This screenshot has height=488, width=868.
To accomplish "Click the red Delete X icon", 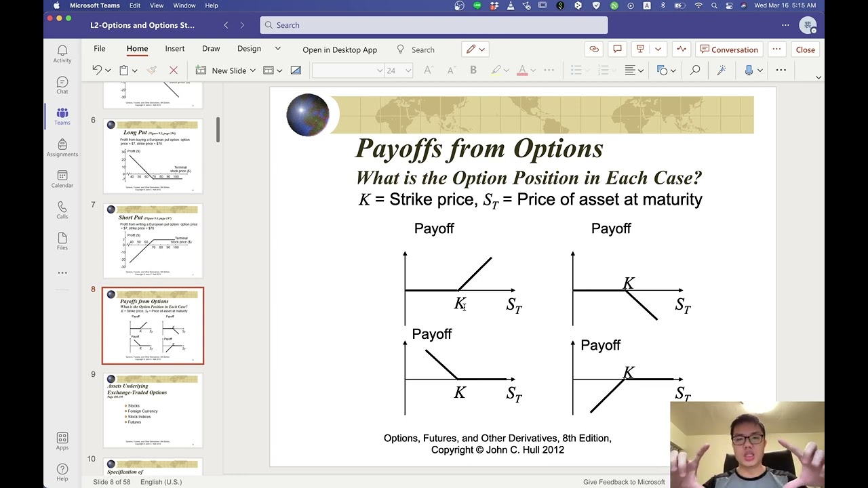I will [x=174, y=70].
